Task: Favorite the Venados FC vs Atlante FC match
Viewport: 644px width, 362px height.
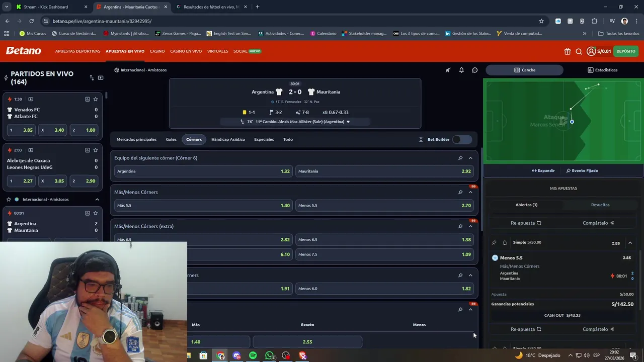Action: point(96,99)
